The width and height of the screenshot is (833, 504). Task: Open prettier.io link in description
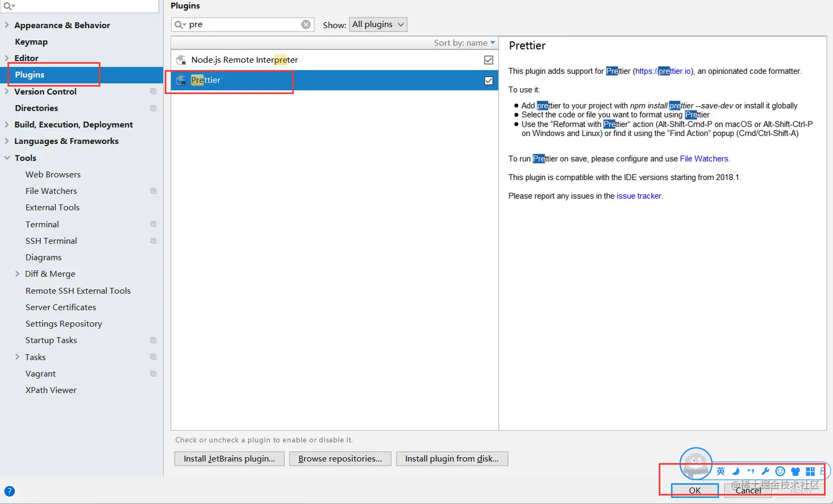point(663,71)
